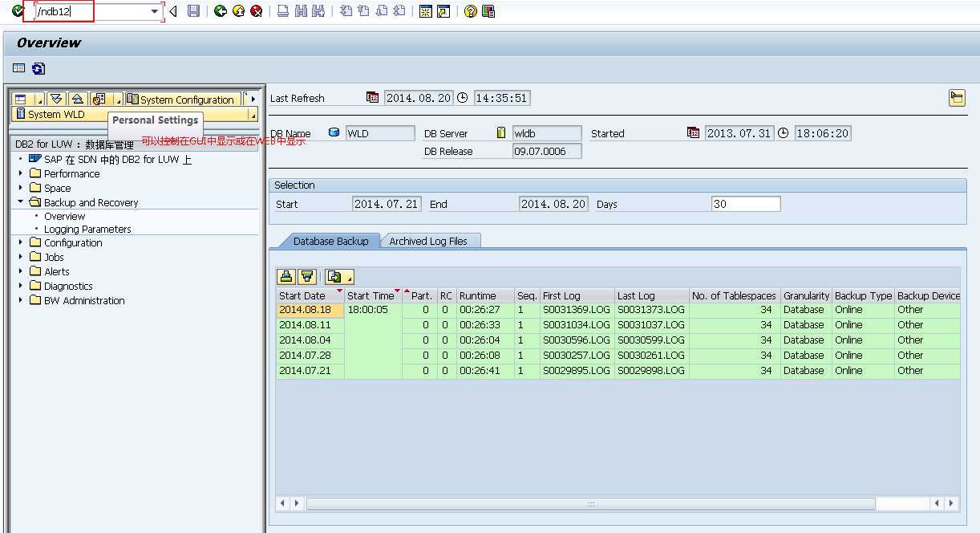
Task: Click the Start Date column header
Action: [310, 295]
